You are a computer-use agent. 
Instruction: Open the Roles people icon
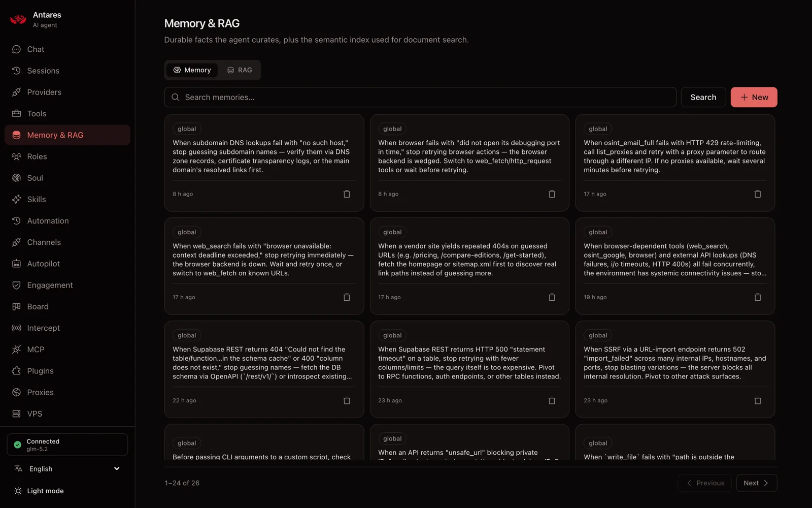click(16, 156)
